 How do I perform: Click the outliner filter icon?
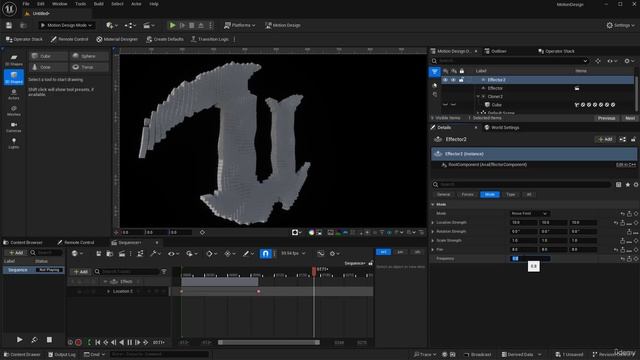(435, 72)
